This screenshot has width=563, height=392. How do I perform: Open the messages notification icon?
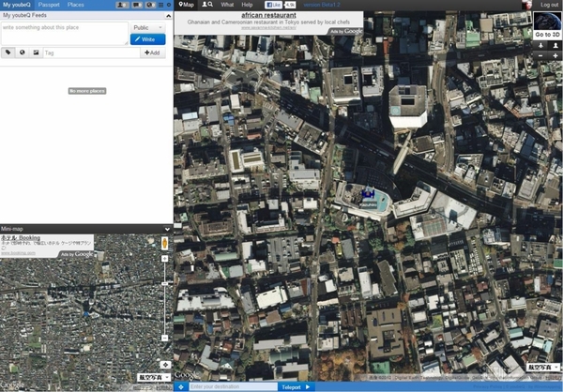click(x=137, y=5)
